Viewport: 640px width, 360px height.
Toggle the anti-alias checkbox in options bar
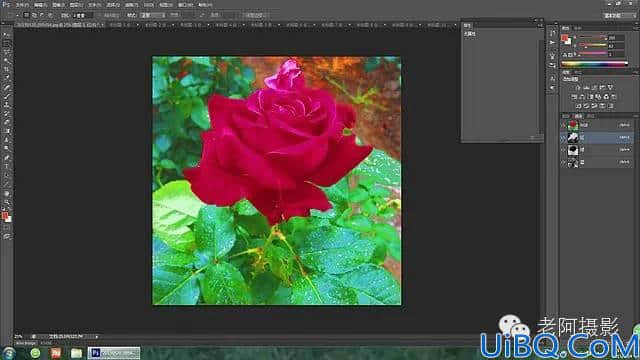pyautogui.click(x=100, y=15)
